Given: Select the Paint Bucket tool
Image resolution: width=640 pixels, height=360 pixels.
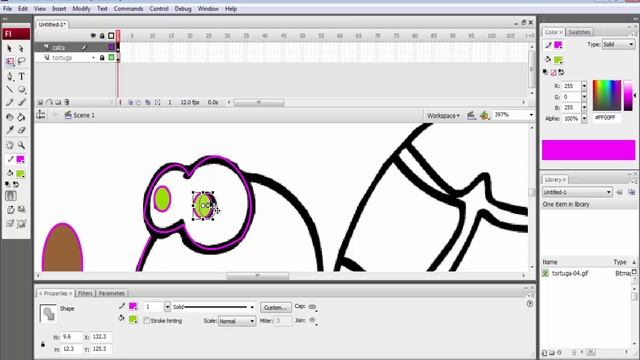Looking at the screenshot, I should pyautogui.click(x=21, y=117).
